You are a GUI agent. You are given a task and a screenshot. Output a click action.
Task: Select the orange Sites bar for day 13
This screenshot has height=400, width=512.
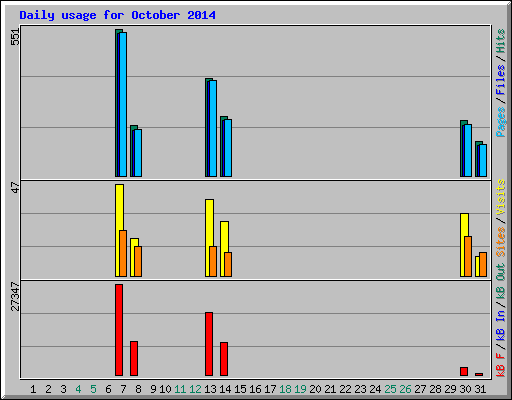click(x=213, y=261)
